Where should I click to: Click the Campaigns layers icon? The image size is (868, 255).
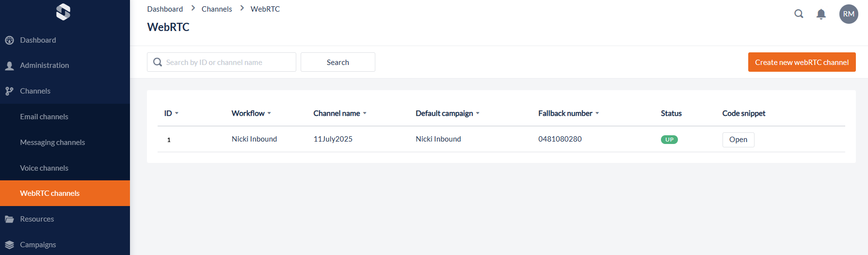[9, 245]
